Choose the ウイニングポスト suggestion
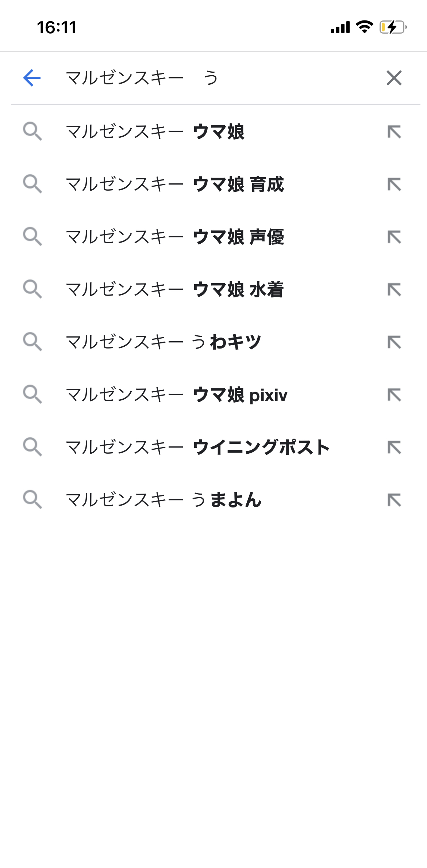 pyautogui.click(x=197, y=448)
